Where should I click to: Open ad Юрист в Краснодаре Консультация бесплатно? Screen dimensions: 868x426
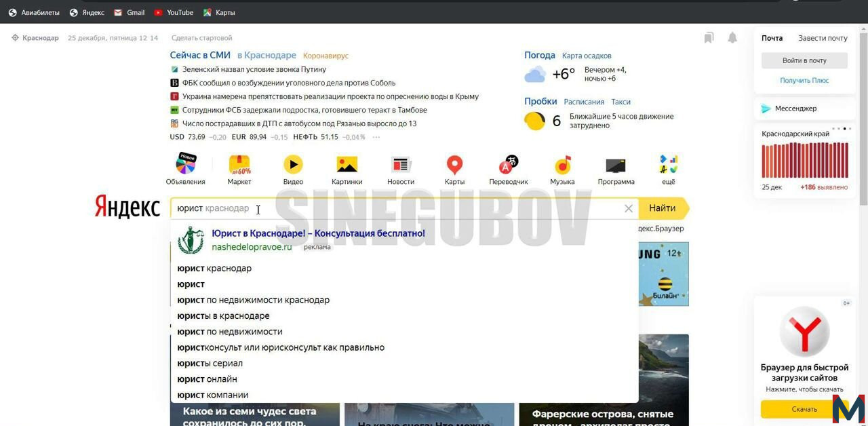[318, 233]
